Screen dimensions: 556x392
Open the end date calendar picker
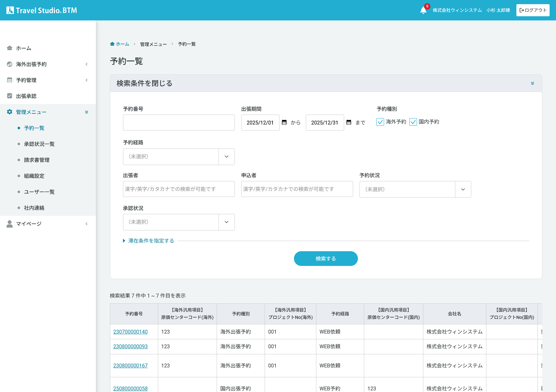[x=349, y=122]
